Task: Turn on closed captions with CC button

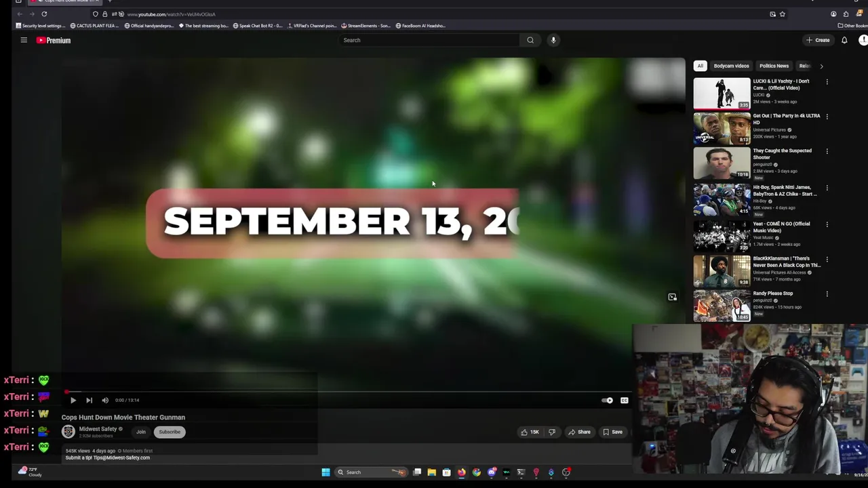Action: 625,400
